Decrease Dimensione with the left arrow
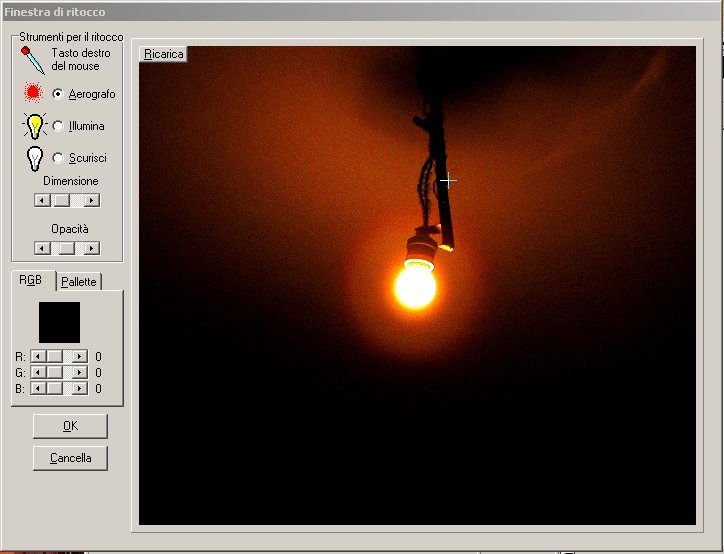Image resolution: width=724 pixels, height=554 pixels. (x=41, y=200)
